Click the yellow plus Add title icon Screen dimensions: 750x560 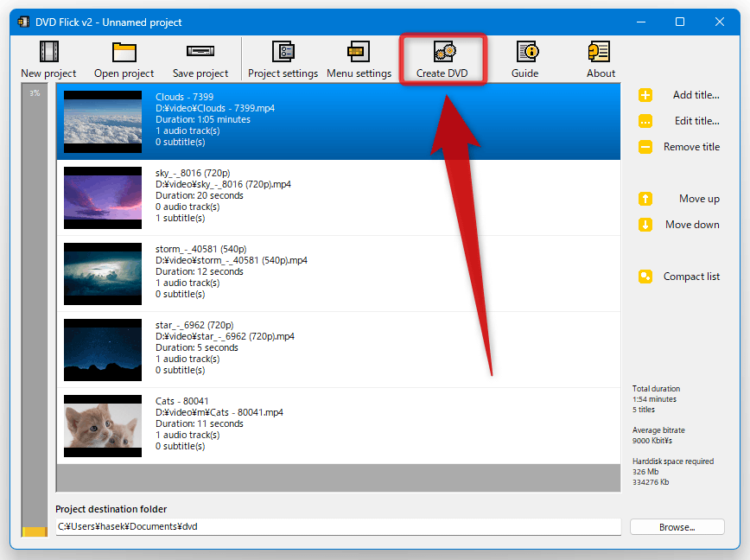coord(645,95)
